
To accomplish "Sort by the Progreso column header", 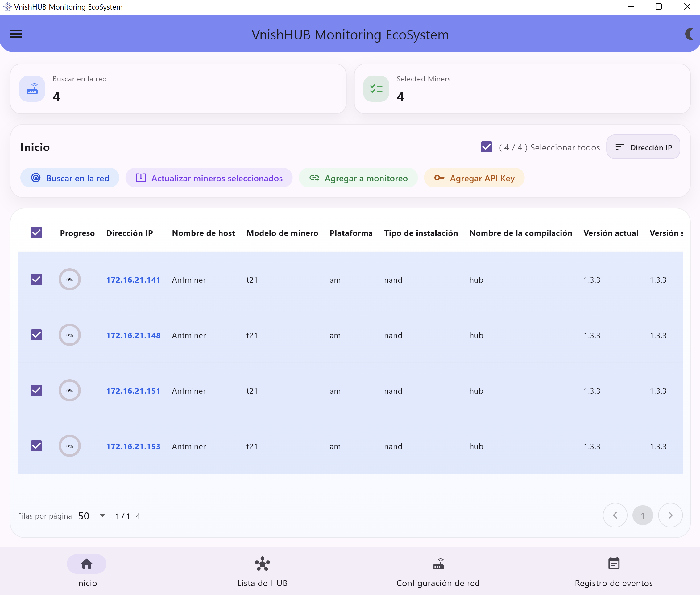I will tap(77, 233).
